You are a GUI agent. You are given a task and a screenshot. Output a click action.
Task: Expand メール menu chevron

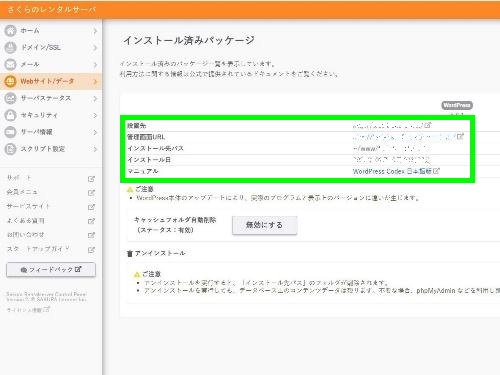pyautogui.click(x=95, y=65)
